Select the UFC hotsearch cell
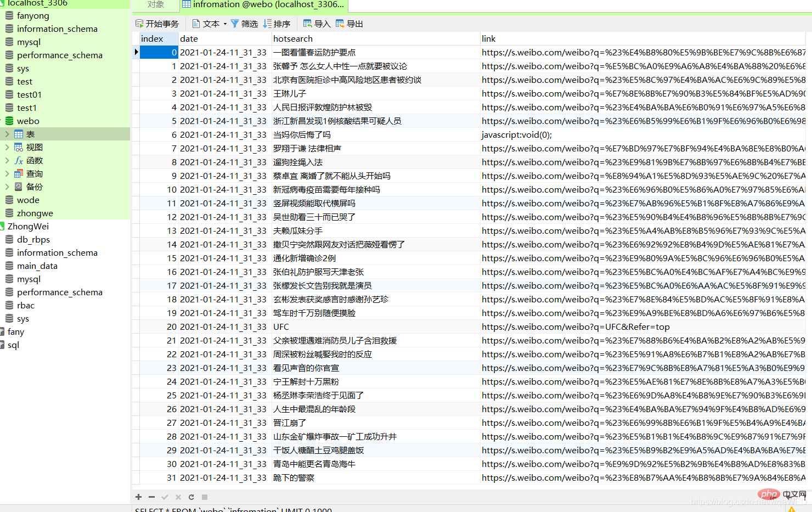Screen dimensions: 812x512 tap(281, 327)
